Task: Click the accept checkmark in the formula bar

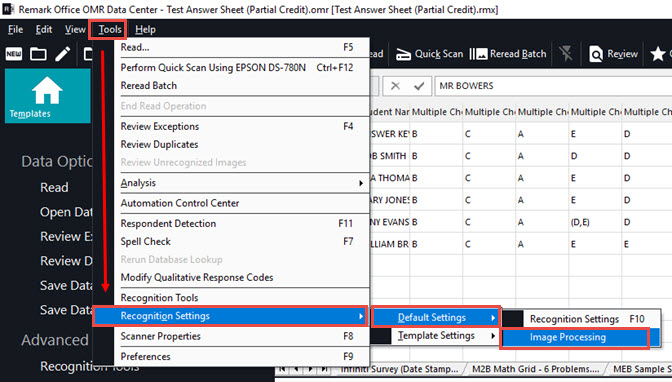Action: click(x=419, y=86)
